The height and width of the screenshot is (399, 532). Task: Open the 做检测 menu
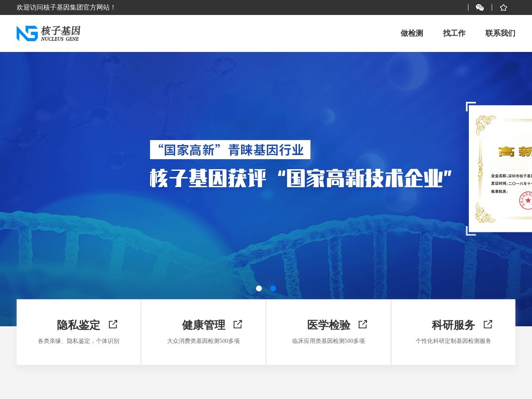coord(412,33)
